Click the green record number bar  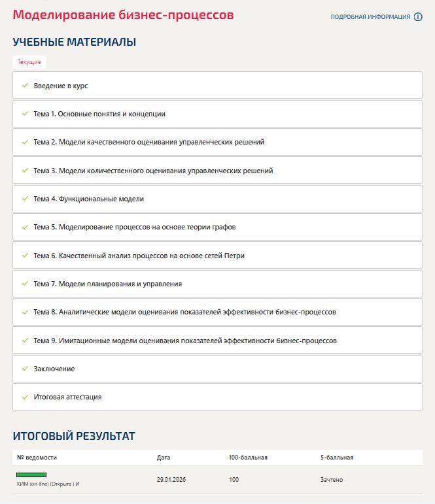[31, 475]
